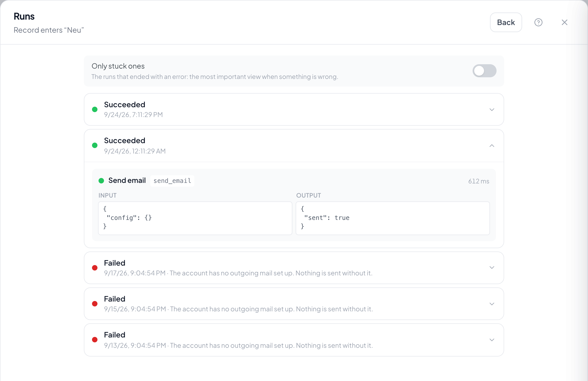Click the red status dot of the 9/17/26 run
Screen dimensions: 588x381
[95, 268]
